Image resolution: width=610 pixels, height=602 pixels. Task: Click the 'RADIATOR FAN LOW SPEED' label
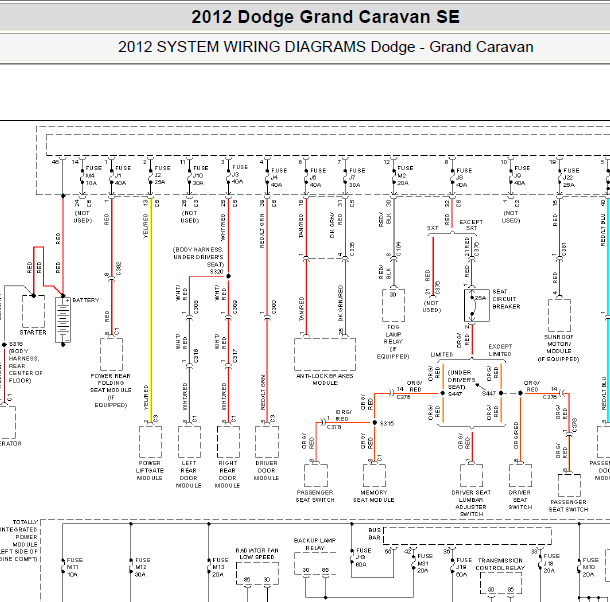click(x=257, y=554)
